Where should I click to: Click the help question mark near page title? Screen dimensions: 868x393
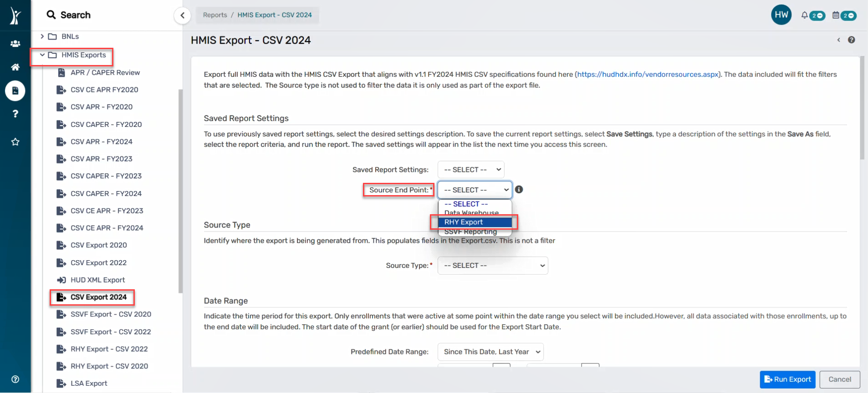[851, 40]
